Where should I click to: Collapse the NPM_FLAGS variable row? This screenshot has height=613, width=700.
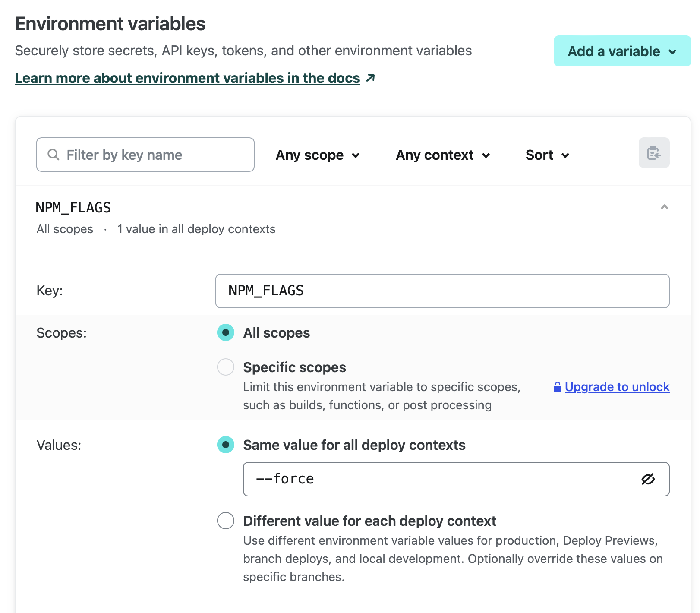664,207
